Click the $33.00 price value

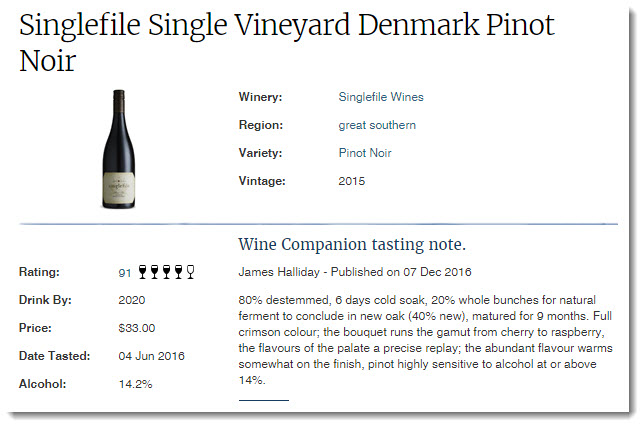click(137, 328)
